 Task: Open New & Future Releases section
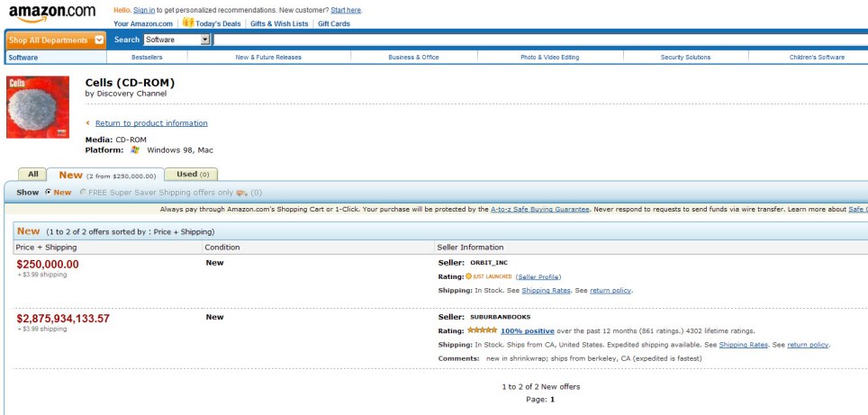pos(268,57)
